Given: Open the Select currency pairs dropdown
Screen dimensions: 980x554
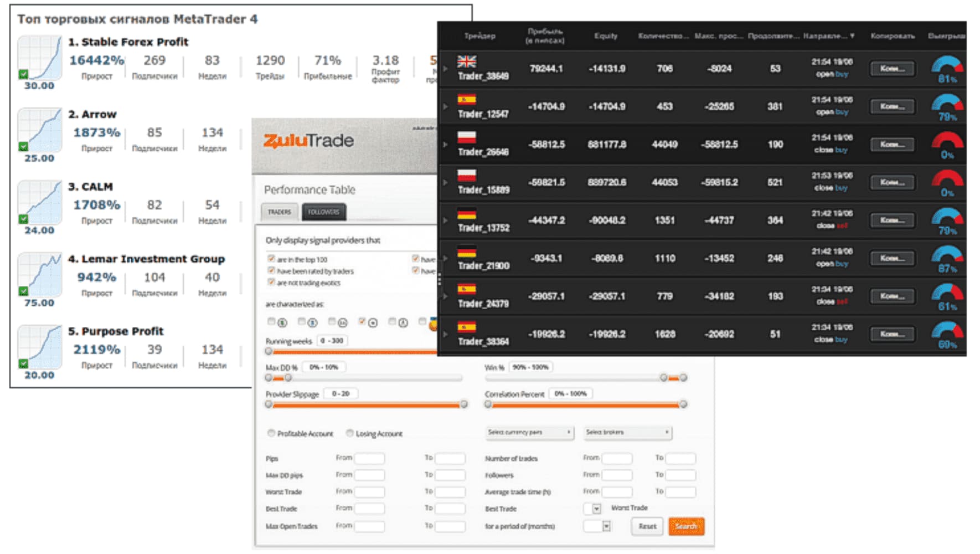Looking at the screenshot, I should [529, 432].
